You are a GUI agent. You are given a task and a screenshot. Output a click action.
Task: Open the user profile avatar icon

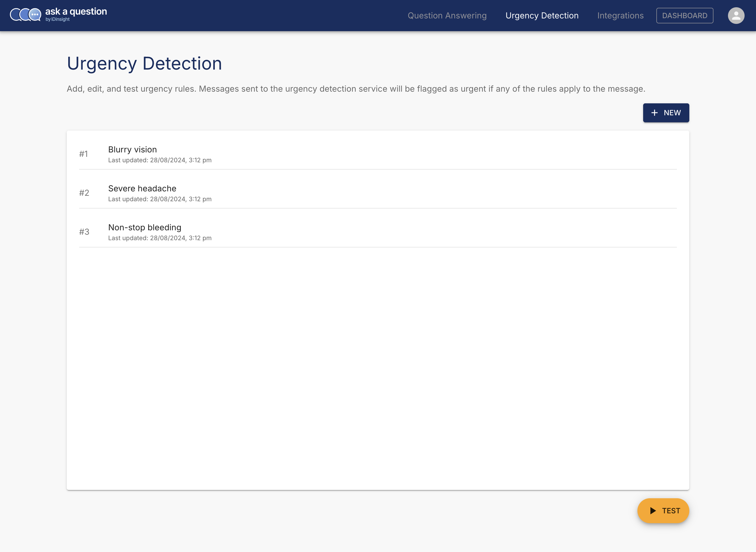tap(736, 16)
